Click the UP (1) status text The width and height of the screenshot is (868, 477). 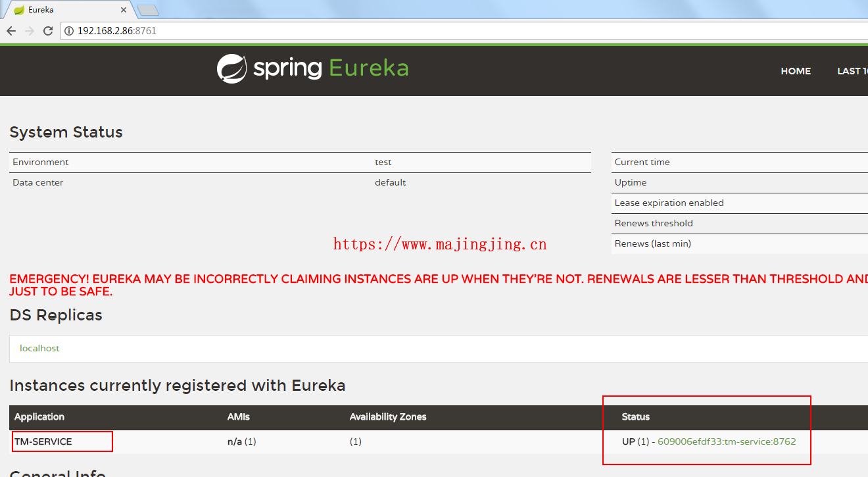(636, 441)
